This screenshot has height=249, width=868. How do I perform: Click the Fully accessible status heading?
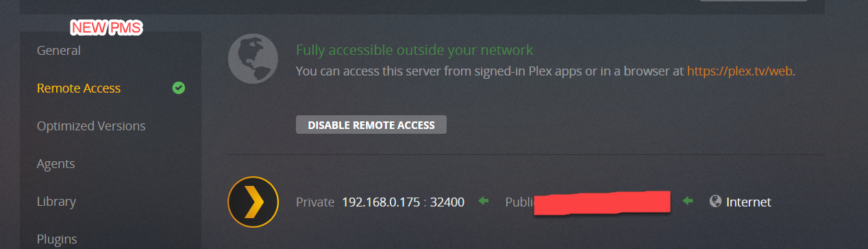point(414,50)
